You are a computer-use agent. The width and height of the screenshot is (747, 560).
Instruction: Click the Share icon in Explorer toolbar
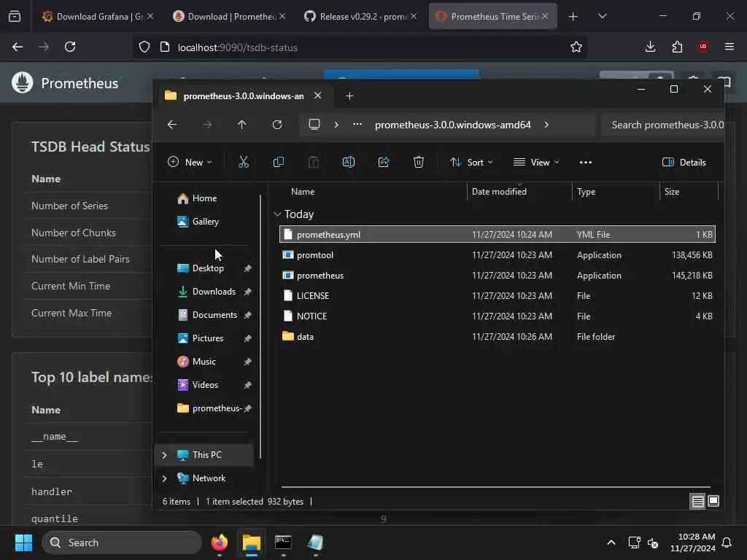384,163
